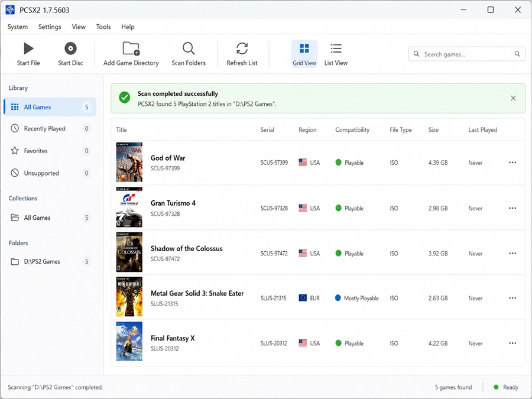Viewport: 532px width, 399px height.
Task: Click the blue Mostly Playable status dot
Action: click(338, 297)
